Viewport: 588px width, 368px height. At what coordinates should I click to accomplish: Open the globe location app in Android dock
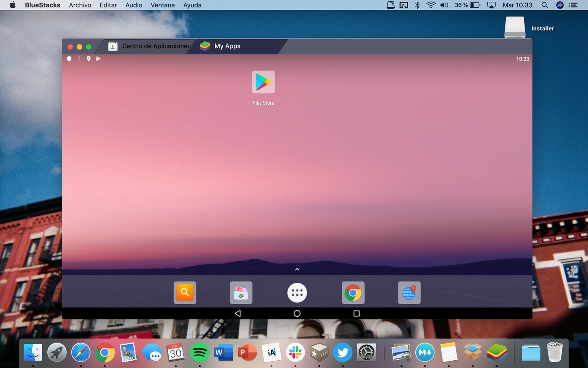coord(409,293)
